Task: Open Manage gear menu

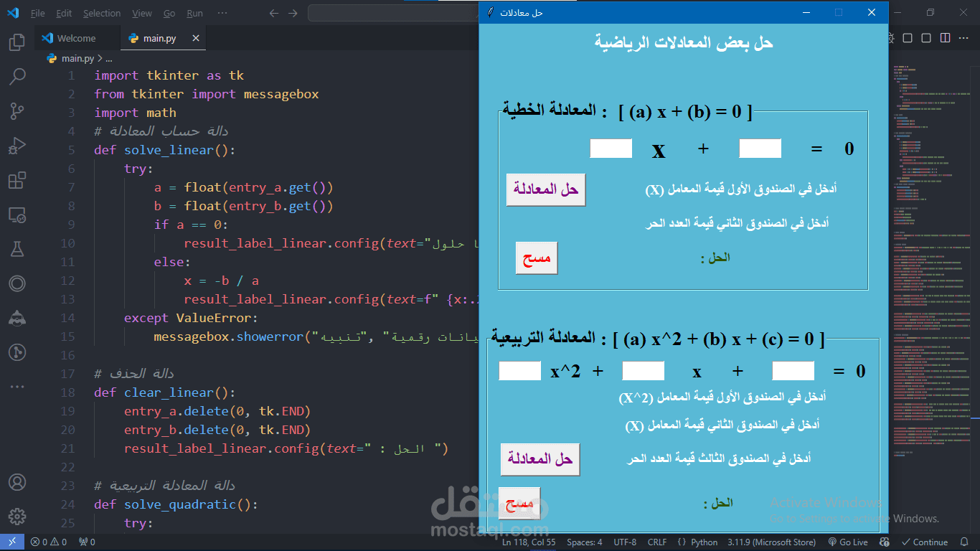Action: [17, 517]
